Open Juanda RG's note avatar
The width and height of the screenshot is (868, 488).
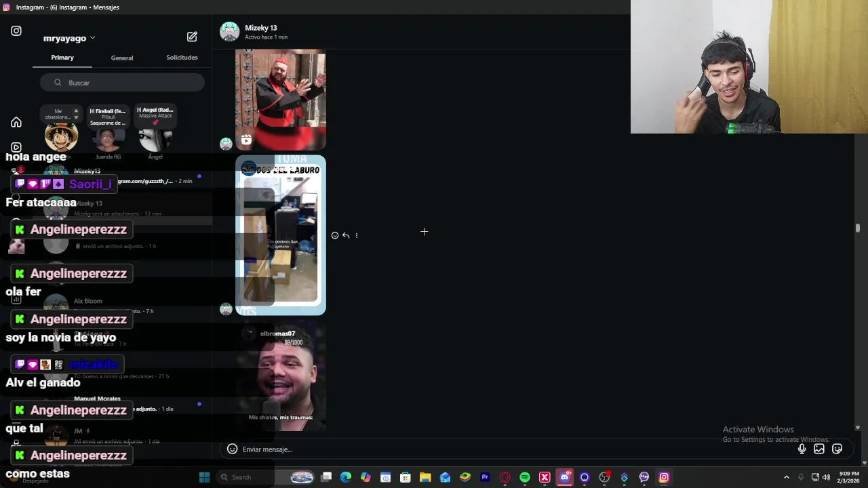click(108, 140)
